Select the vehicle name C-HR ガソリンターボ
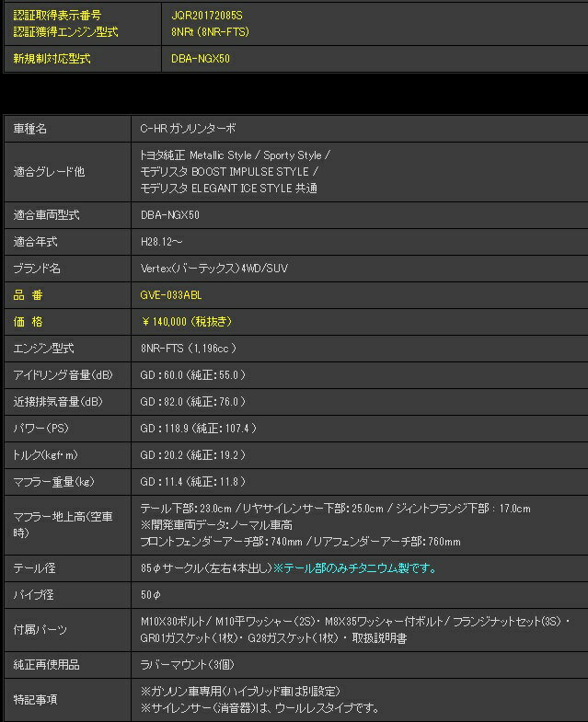588x722 pixels. pos(188,129)
